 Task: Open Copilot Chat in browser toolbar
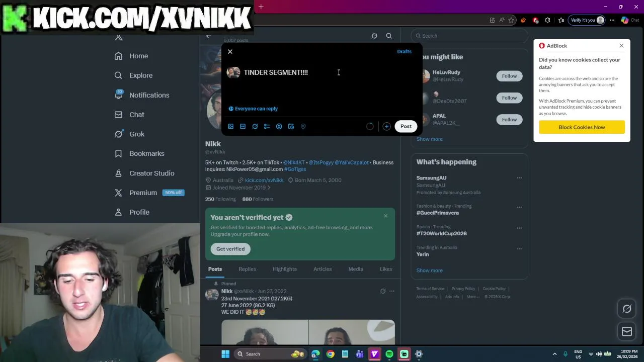pyautogui.click(x=630, y=20)
